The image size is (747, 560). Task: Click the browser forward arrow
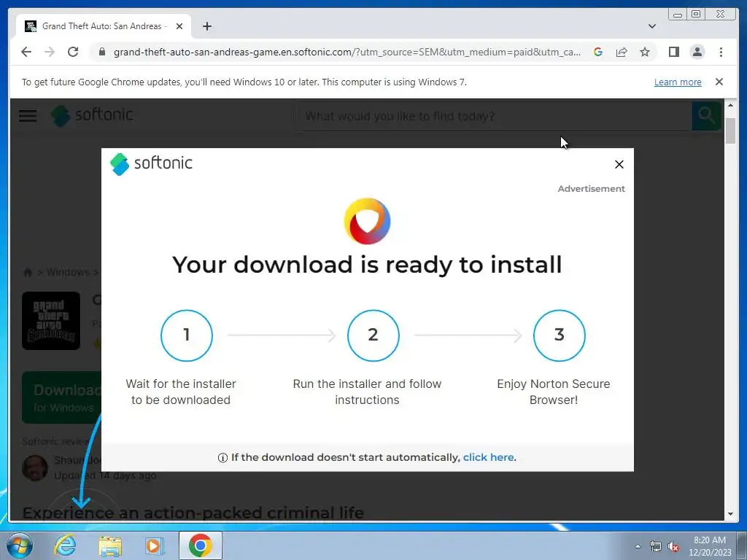[50, 52]
